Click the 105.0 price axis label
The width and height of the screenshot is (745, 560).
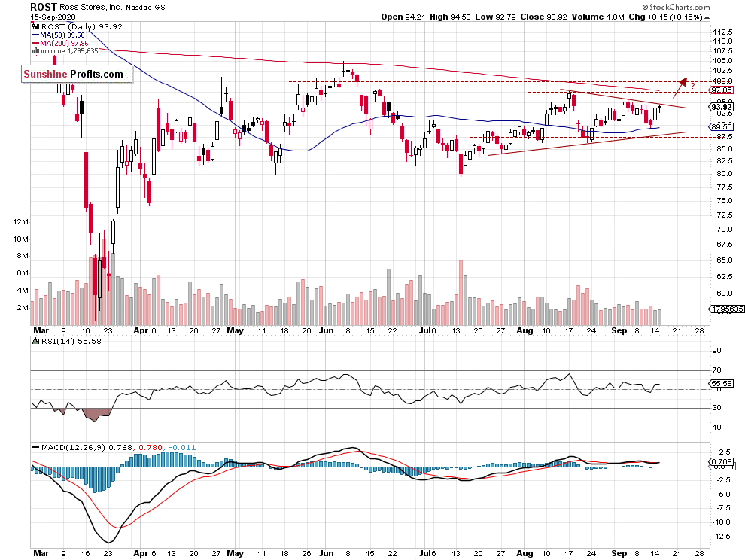(x=722, y=60)
